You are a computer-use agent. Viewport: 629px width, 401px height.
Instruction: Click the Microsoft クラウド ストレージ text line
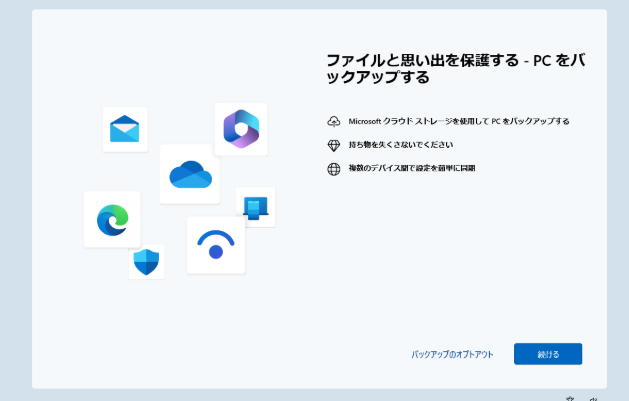[459, 121]
